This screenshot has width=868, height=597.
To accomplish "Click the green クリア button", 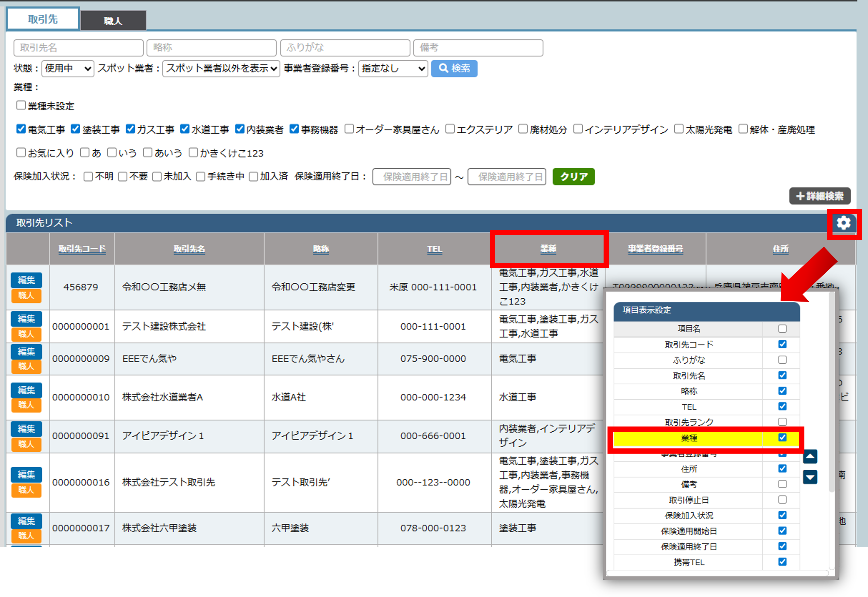I will [573, 177].
